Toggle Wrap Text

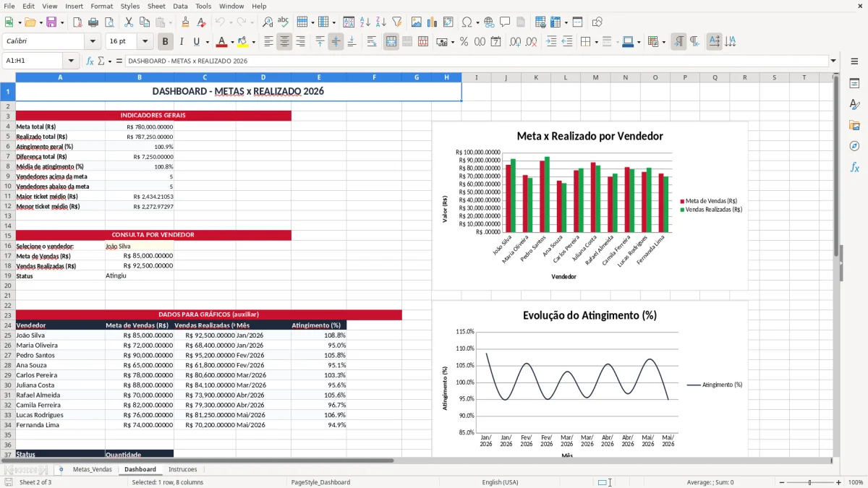pos(372,42)
